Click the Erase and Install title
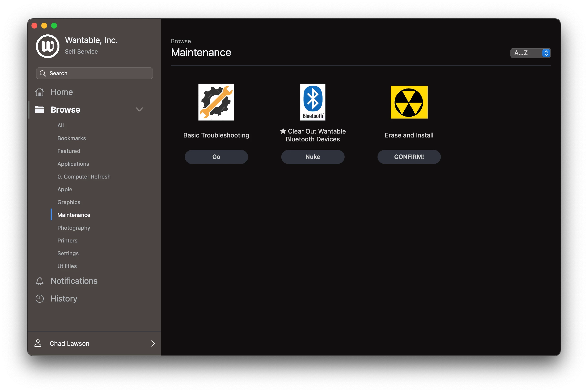Viewport: 588px width, 392px height. [x=409, y=135]
